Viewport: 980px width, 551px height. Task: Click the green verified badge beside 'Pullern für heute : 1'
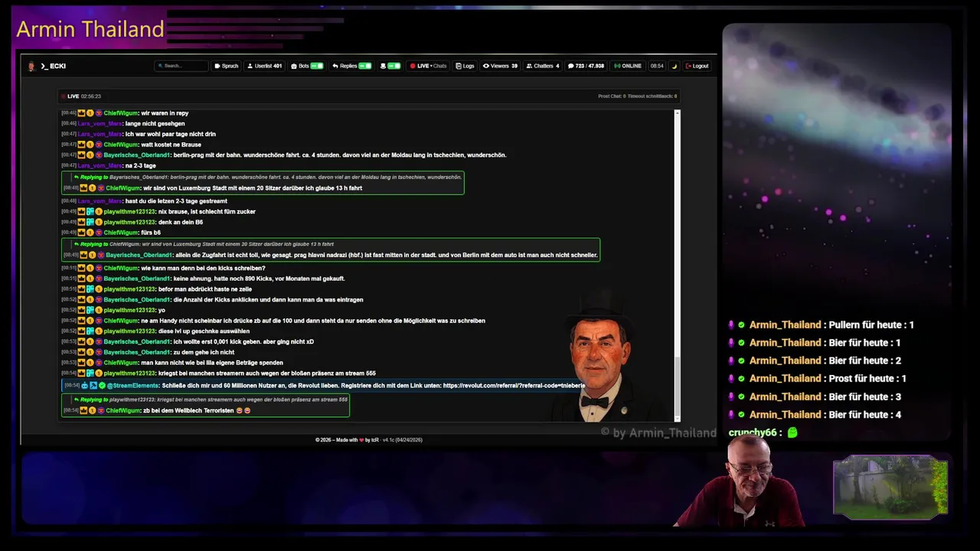[741, 325]
